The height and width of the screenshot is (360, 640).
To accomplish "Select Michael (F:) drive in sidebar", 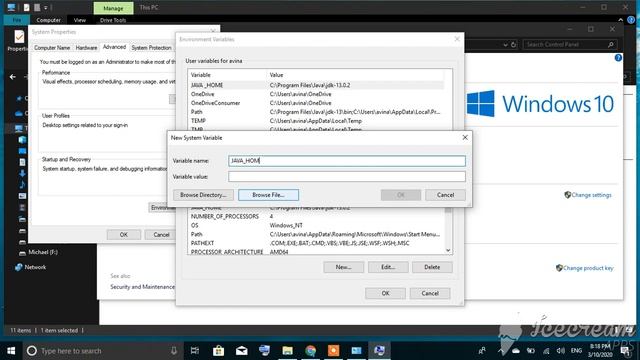I will [38, 252].
